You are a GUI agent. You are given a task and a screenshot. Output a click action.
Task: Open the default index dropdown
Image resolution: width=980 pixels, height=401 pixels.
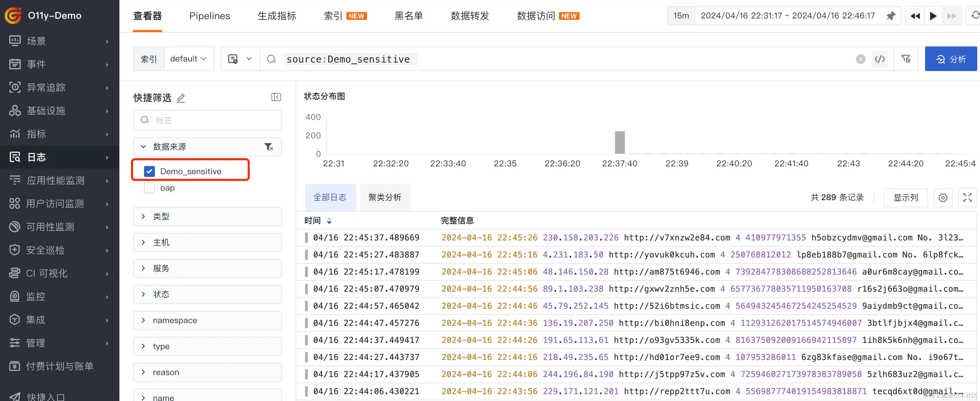189,59
